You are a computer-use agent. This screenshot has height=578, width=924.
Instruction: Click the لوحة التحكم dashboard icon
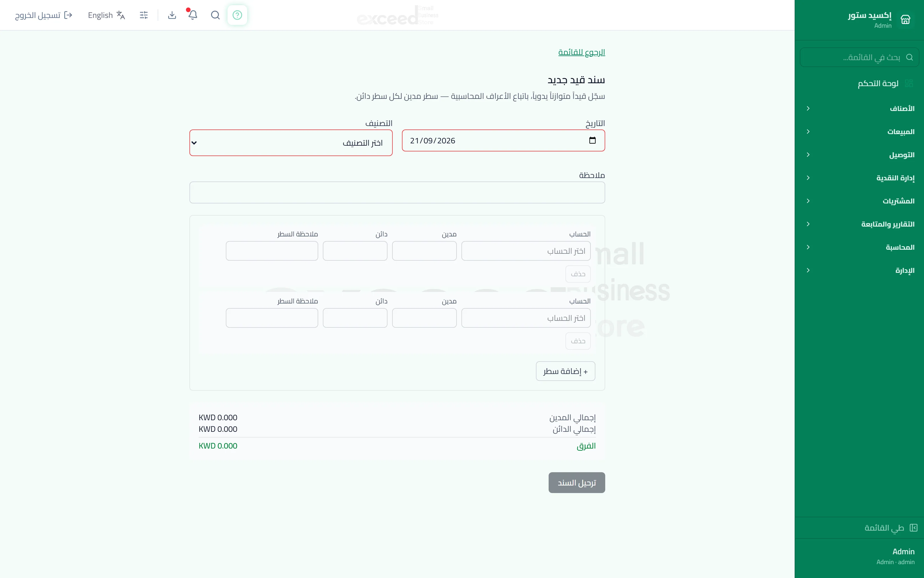tap(909, 83)
